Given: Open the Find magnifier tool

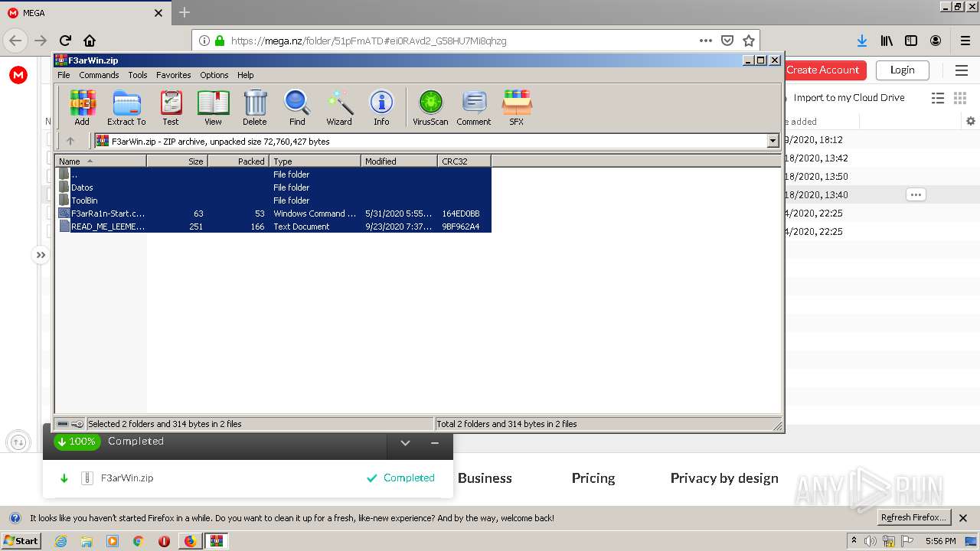Looking at the screenshot, I should 297,107.
